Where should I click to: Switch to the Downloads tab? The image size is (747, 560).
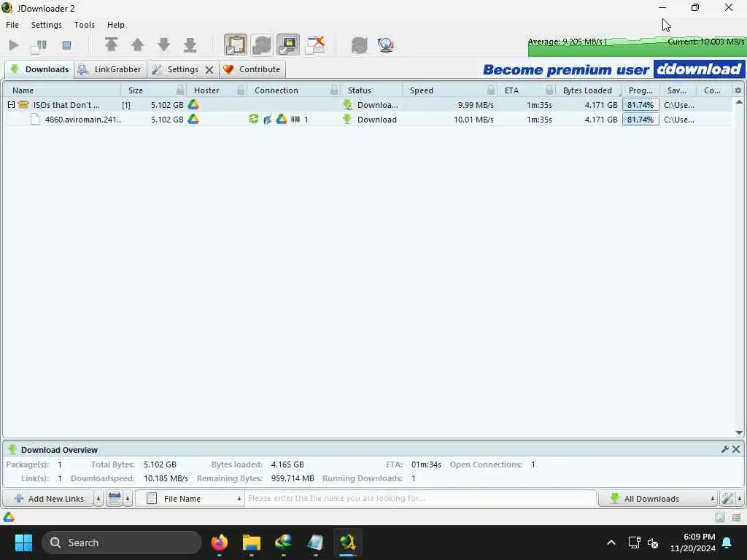[39, 69]
